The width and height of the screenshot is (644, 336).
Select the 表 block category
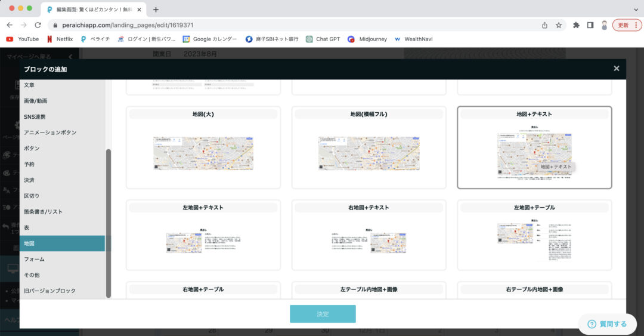(x=63, y=227)
